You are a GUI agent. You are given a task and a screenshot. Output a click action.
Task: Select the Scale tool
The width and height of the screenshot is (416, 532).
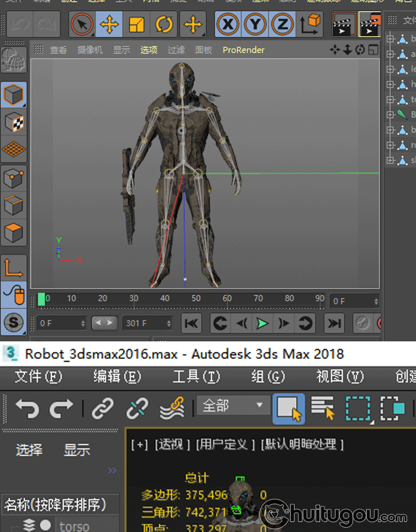pos(136,24)
